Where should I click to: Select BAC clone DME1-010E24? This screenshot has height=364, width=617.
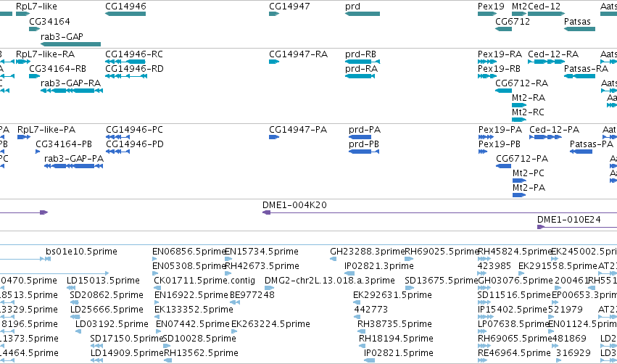(577, 227)
